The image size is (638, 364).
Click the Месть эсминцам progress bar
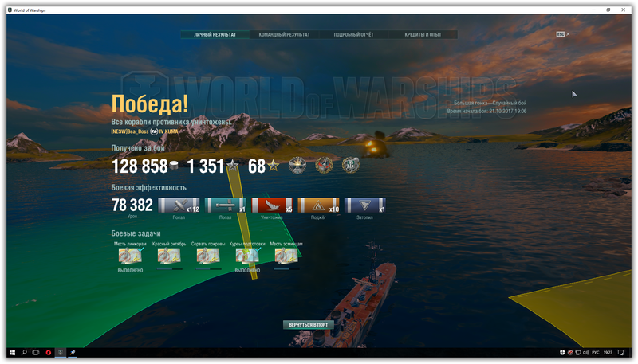pos(286,269)
